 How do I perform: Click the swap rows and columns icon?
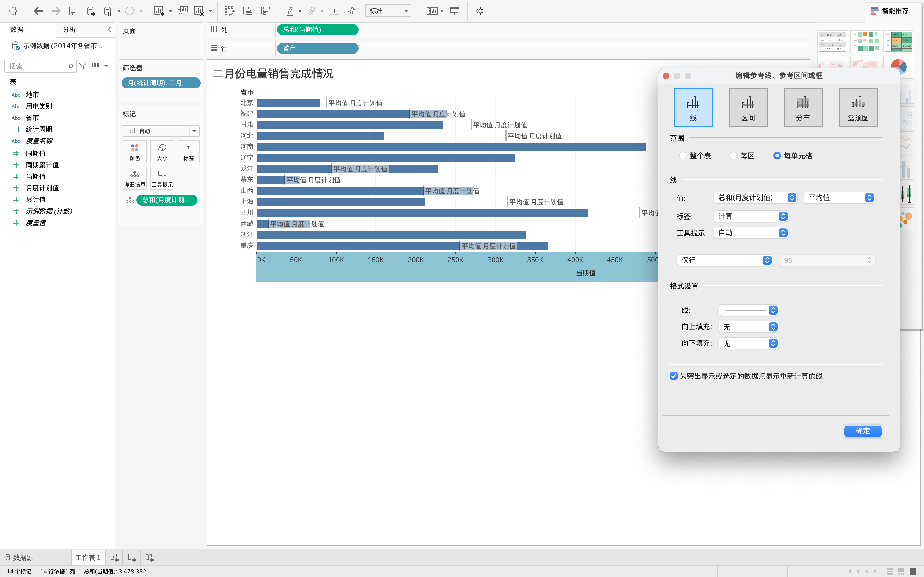(229, 11)
